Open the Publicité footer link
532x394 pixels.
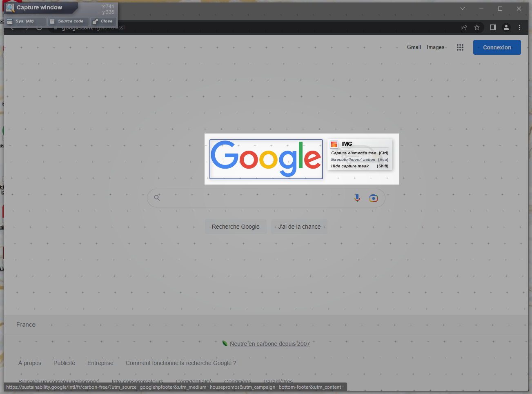click(x=64, y=363)
